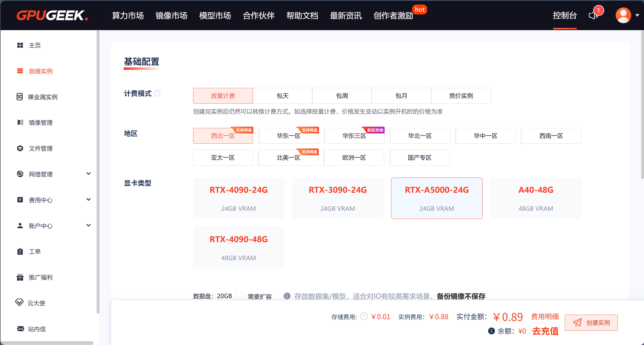
Task: Expand the 账户中心 submenu
Action: [x=88, y=225]
